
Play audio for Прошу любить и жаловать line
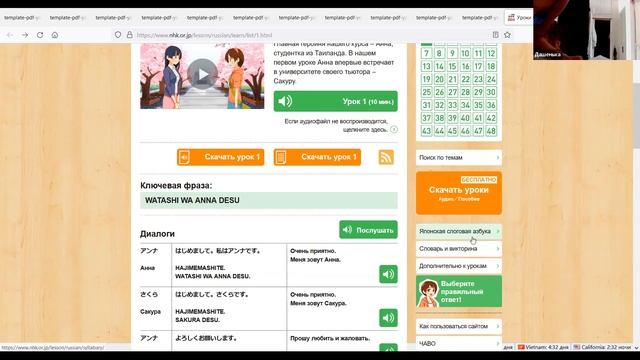coord(388,348)
